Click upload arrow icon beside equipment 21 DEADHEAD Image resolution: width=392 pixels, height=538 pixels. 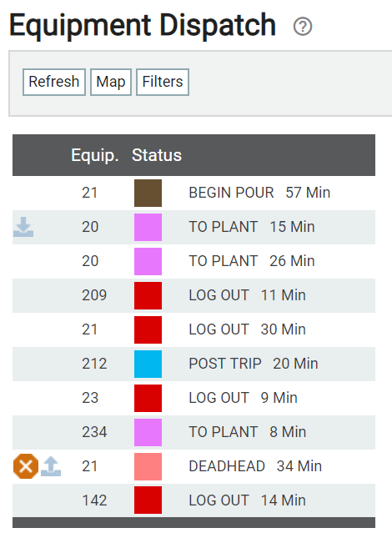51,466
